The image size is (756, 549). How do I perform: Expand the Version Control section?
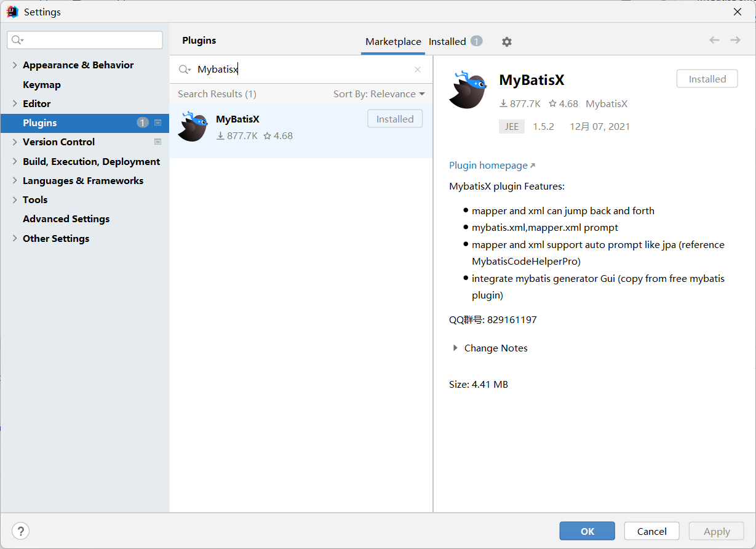[x=15, y=142]
